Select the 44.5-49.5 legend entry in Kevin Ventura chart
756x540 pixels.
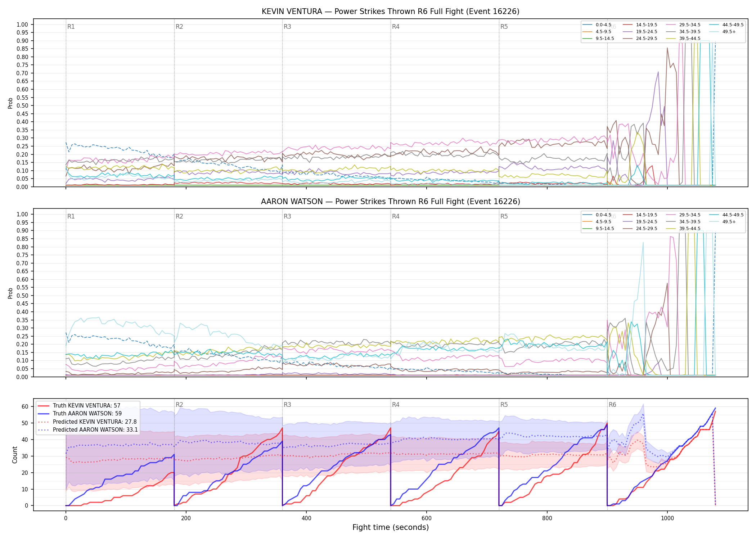pyautogui.click(x=726, y=25)
